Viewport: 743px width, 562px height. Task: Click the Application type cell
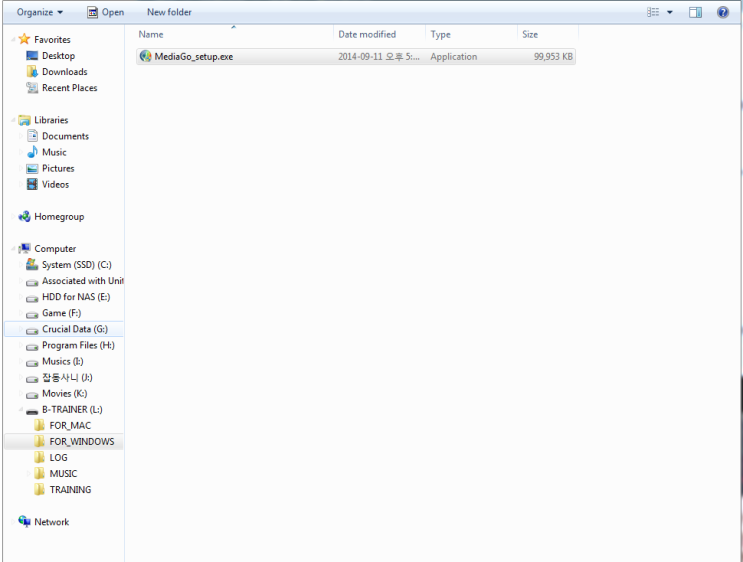pos(453,57)
